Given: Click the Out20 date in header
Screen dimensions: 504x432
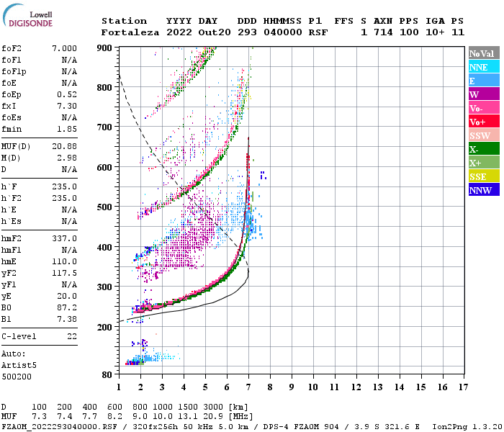Looking at the screenshot, I should pyautogui.click(x=215, y=32).
